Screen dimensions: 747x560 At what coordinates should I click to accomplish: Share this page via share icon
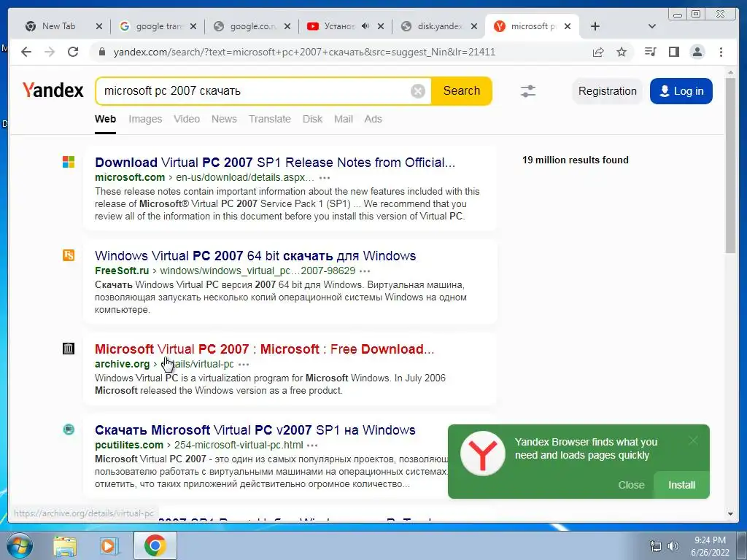click(x=598, y=52)
